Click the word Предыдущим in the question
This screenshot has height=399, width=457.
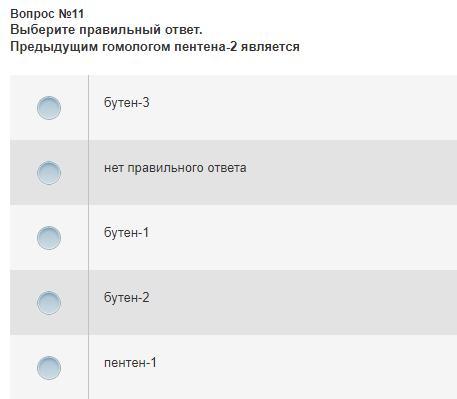click(54, 47)
